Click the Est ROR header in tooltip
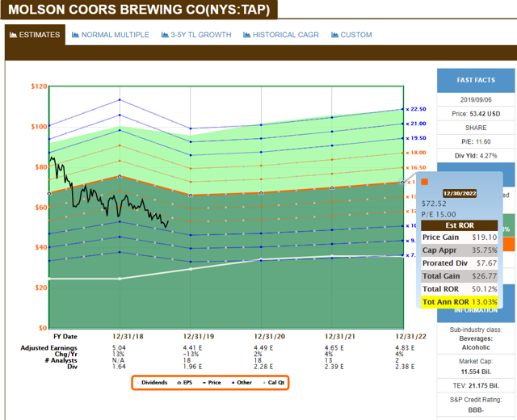The height and width of the screenshot is (420, 517). (x=460, y=225)
